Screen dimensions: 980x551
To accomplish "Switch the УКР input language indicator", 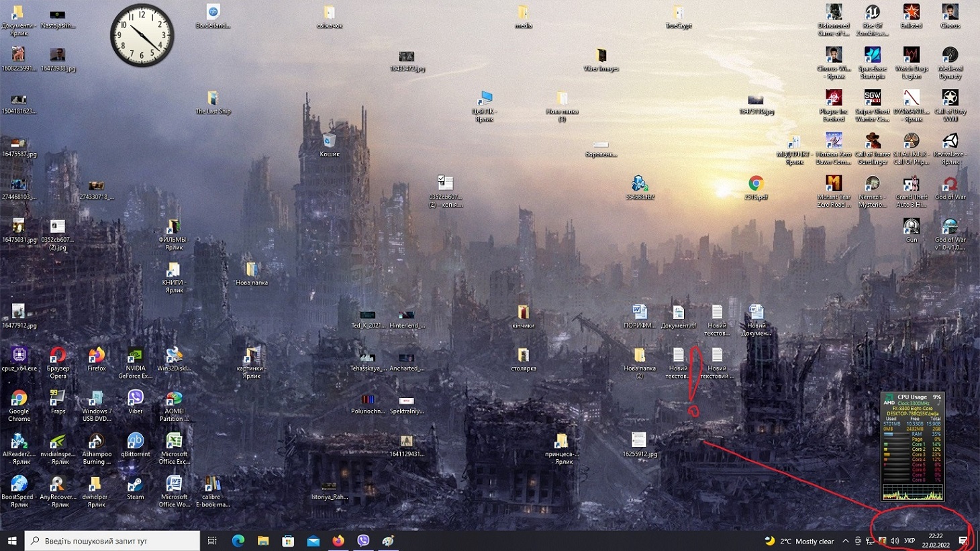I will (x=910, y=541).
